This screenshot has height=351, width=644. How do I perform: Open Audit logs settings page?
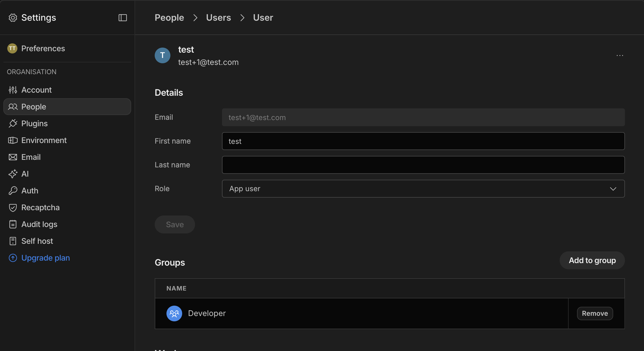(x=39, y=224)
